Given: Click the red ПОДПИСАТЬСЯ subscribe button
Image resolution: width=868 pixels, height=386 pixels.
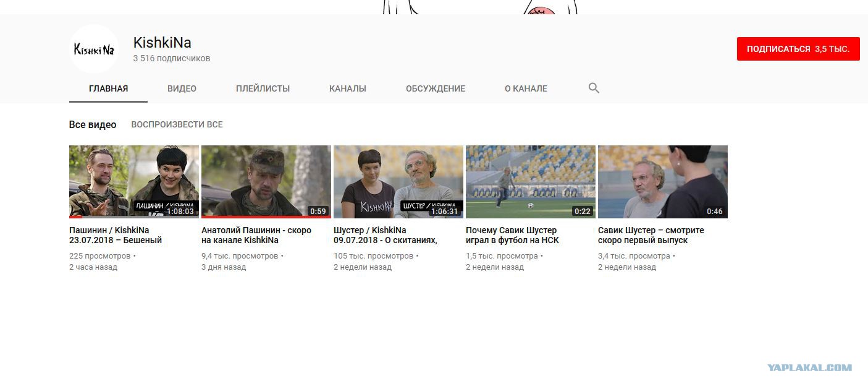Looking at the screenshot, I should click(798, 49).
